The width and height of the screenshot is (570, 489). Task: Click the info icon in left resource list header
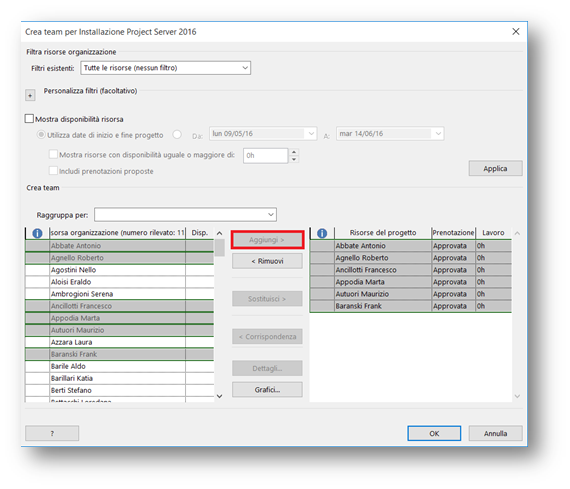37,233
